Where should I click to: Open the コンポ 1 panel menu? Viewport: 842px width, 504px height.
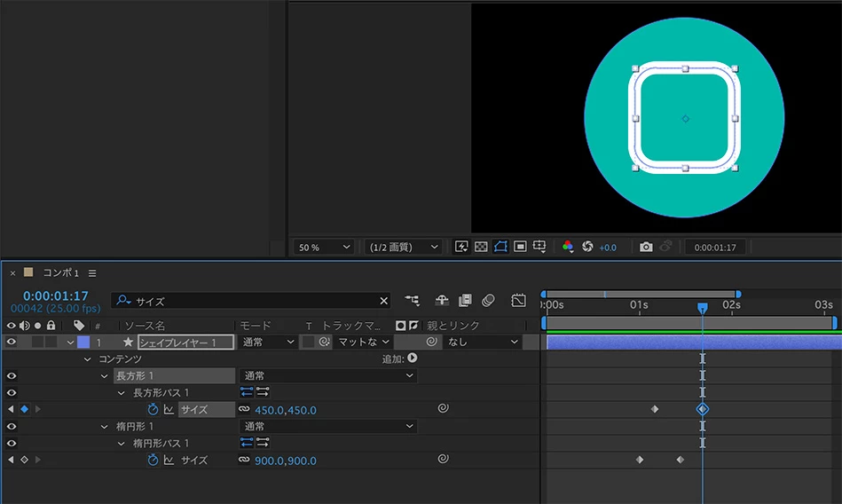[92, 273]
